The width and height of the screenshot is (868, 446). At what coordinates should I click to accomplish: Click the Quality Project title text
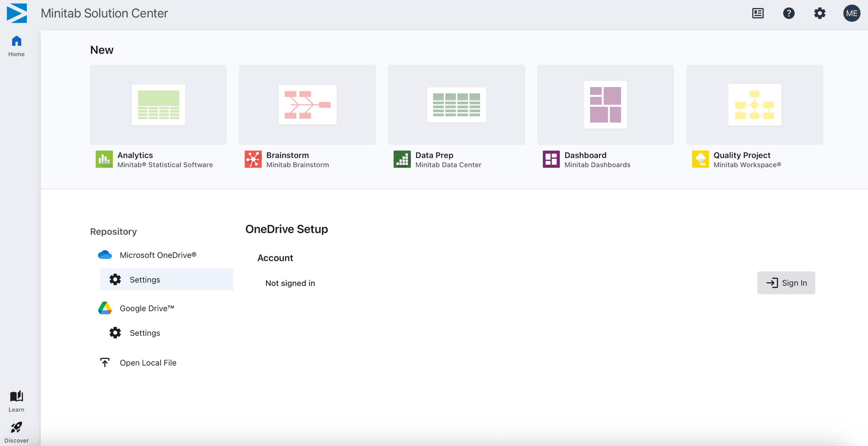click(x=742, y=155)
